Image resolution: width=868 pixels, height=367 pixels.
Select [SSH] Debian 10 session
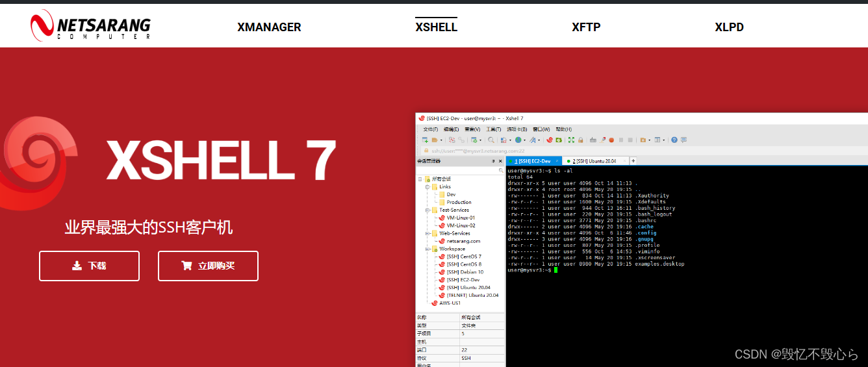click(465, 272)
